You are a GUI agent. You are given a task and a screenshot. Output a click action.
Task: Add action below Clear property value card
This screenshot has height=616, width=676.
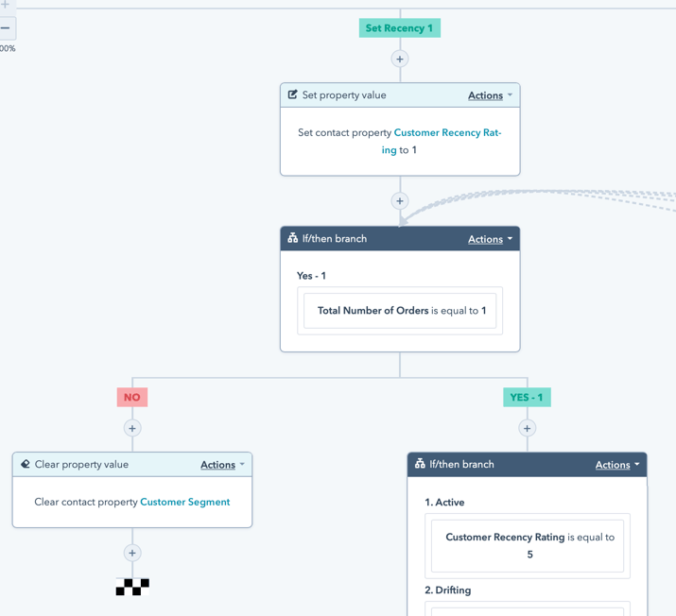pos(132,553)
